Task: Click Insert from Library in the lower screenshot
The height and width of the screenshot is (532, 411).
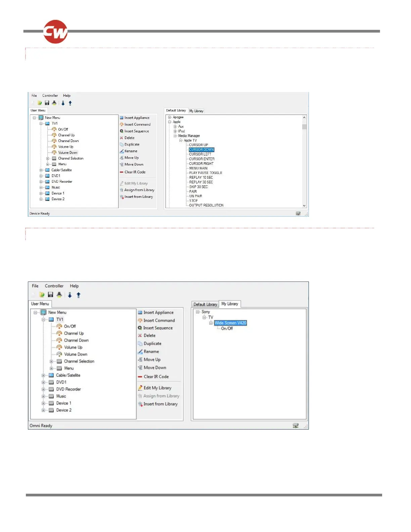Action: [158, 404]
